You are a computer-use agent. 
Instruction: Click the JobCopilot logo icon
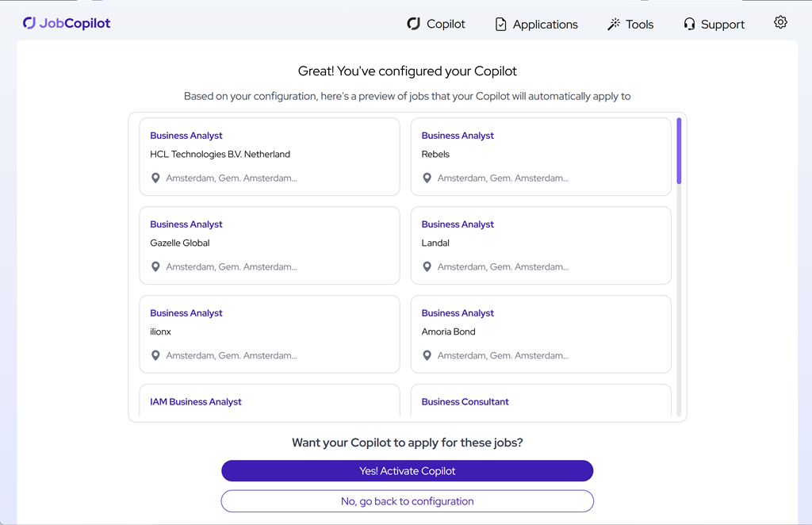point(29,23)
